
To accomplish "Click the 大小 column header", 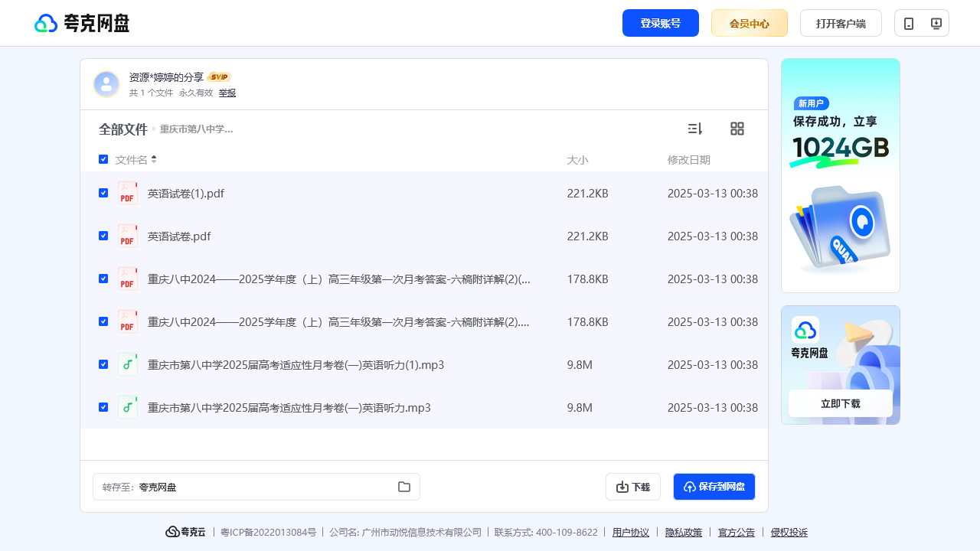I will point(577,160).
